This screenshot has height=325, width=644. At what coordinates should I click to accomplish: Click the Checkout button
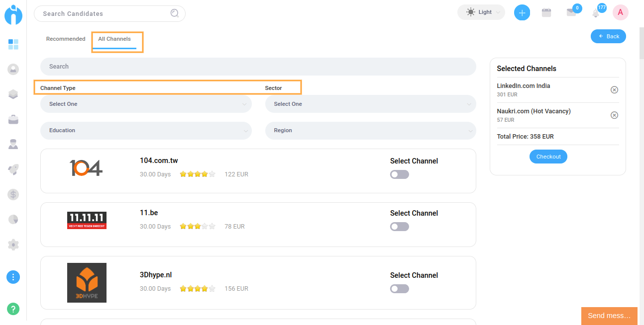coord(548,157)
